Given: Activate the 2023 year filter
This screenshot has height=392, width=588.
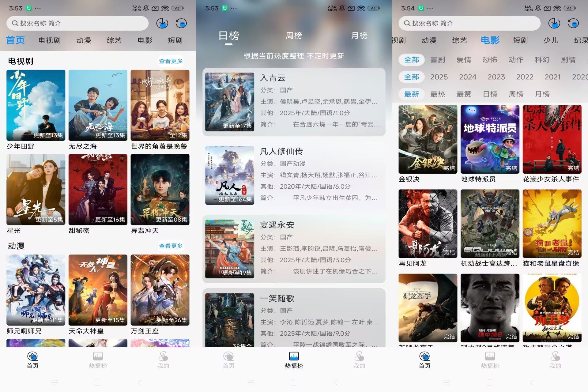Looking at the screenshot, I should [x=496, y=77].
